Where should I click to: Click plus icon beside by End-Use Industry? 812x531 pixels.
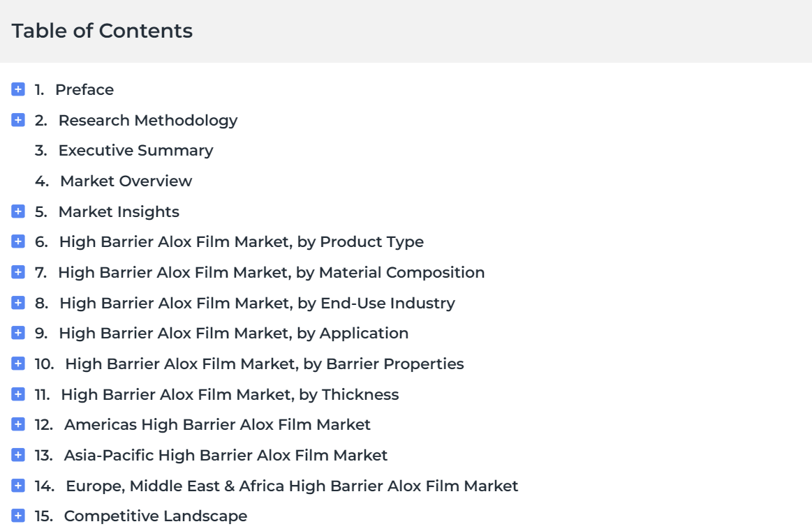(x=18, y=303)
